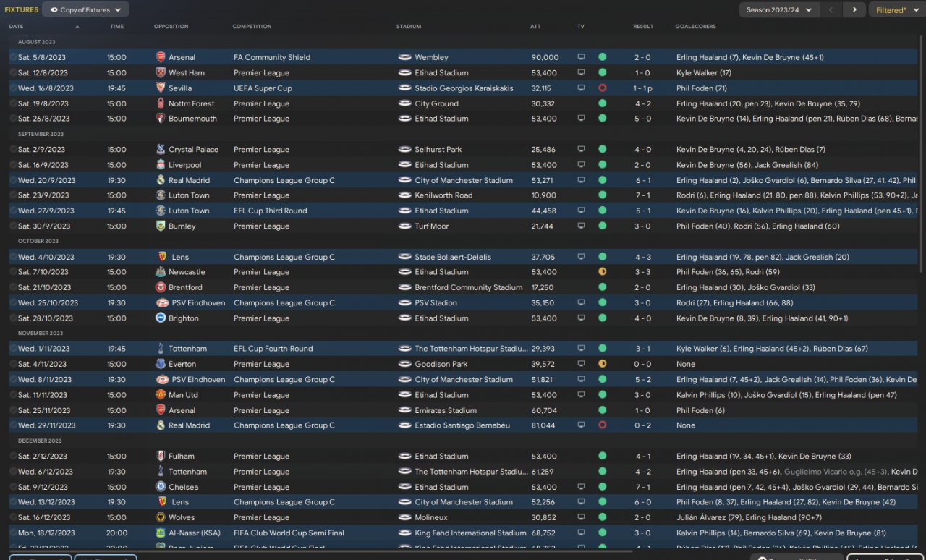
Task: Click the Liverpool club badge
Action: tap(161, 165)
